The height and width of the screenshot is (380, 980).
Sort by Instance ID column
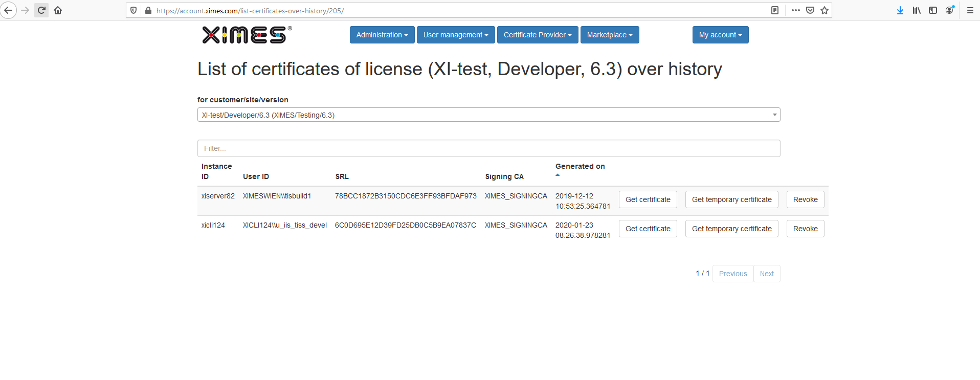[x=217, y=171]
